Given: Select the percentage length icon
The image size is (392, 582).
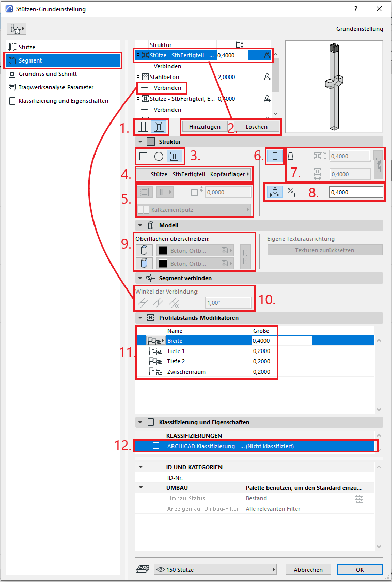Looking at the screenshot, I should pyautogui.click(x=290, y=192).
